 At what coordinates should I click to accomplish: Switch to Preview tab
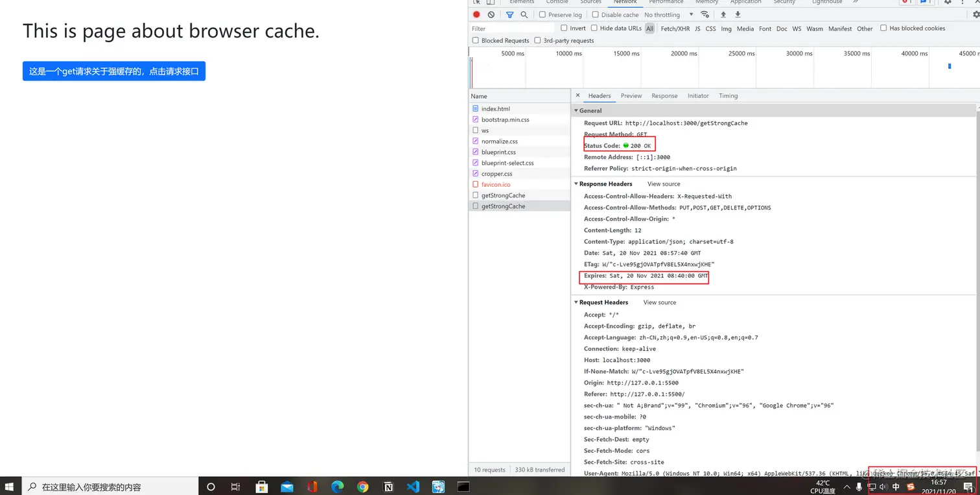coord(631,95)
